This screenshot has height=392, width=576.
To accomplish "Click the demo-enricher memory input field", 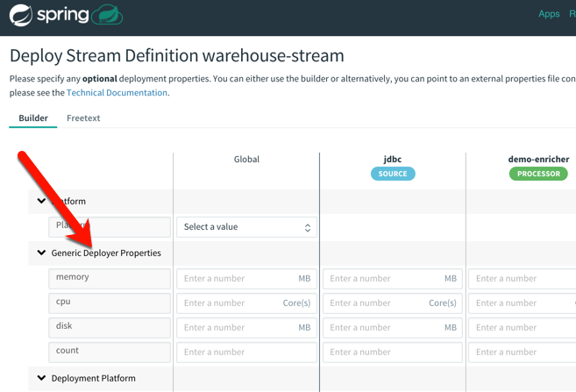I will tap(522, 279).
